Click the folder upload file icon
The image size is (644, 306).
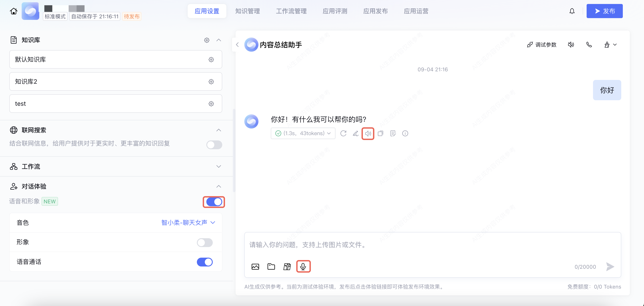[271, 266]
